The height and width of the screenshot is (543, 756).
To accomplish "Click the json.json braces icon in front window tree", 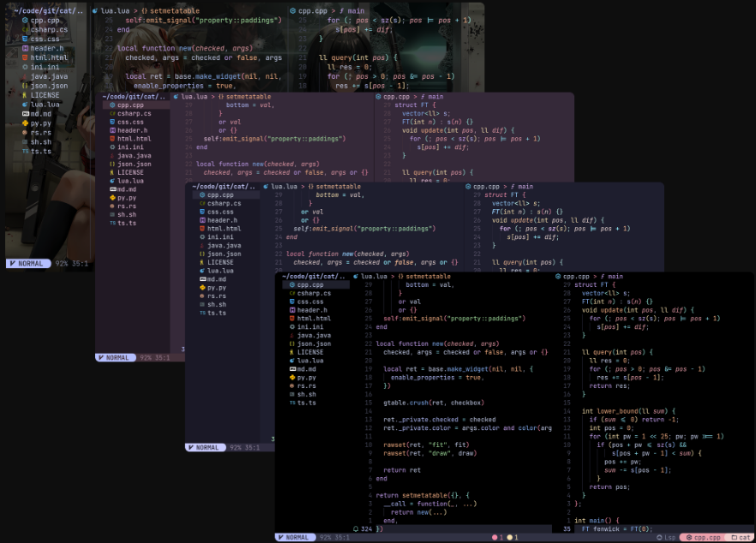I will click(x=292, y=344).
